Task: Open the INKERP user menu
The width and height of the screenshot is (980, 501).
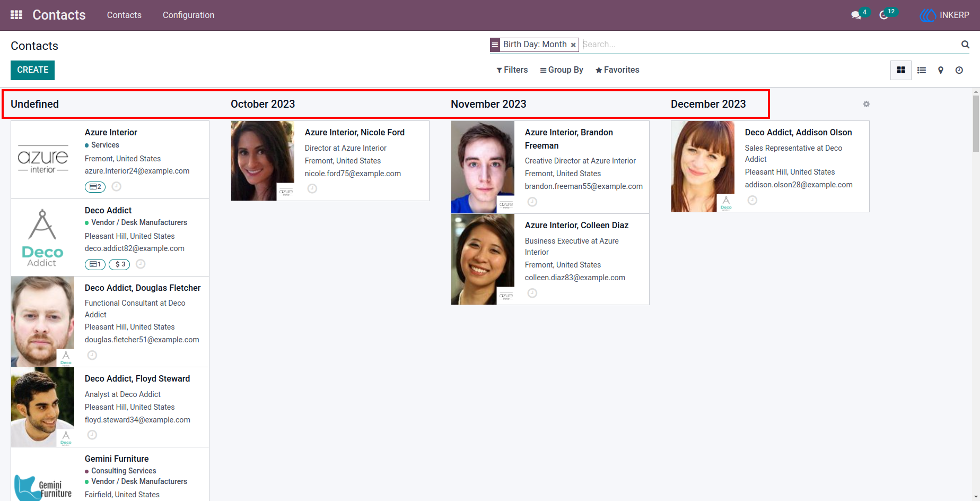Action: (x=945, y=15)
